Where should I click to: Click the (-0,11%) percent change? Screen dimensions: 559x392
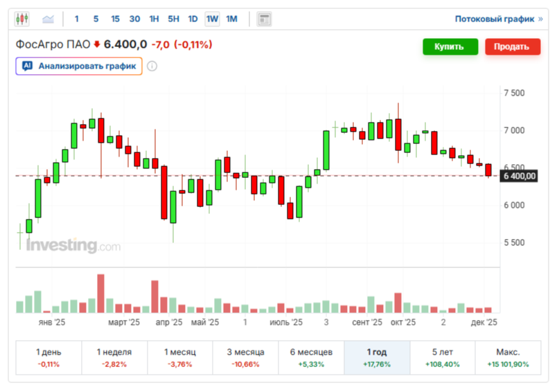[x=193, y=45]
